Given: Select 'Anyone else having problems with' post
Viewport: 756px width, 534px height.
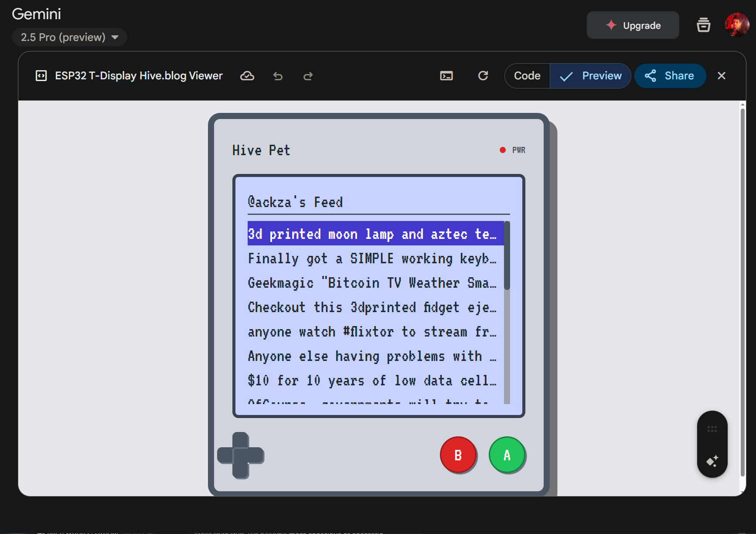Looking at the screenshot, I should 375,356.
